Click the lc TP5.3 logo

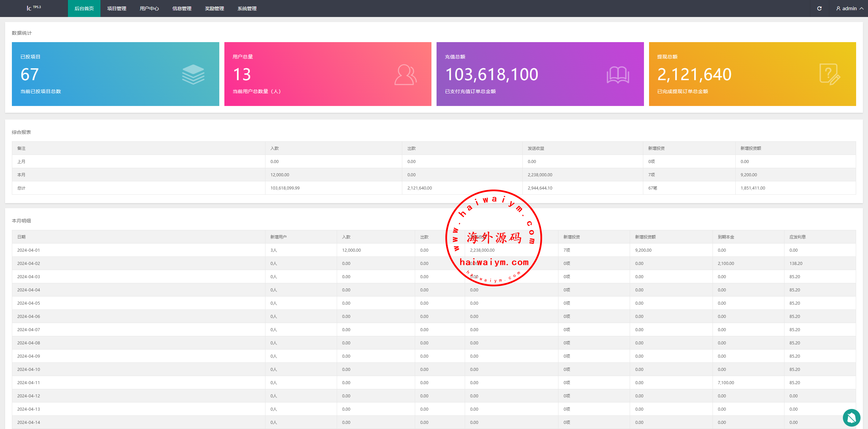[x=34, y=8]
